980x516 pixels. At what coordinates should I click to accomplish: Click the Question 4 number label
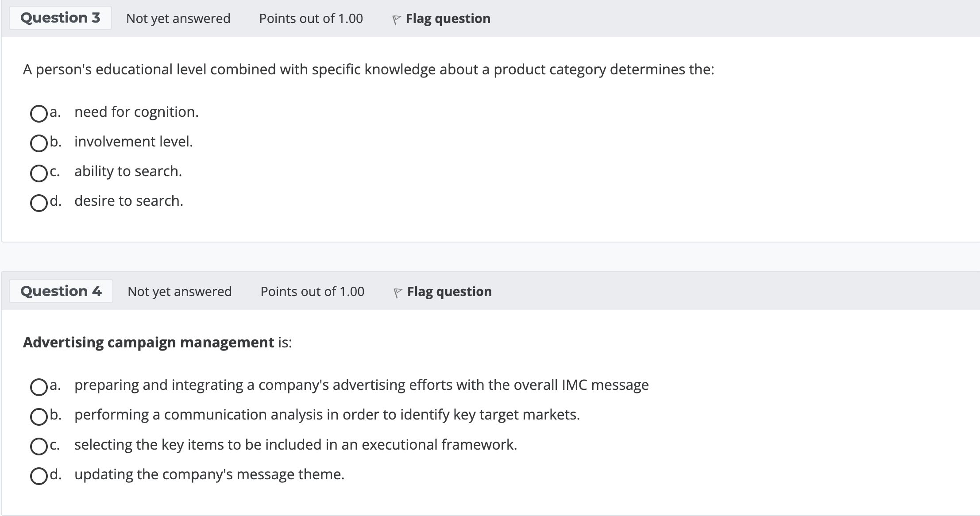pos(61,291)
